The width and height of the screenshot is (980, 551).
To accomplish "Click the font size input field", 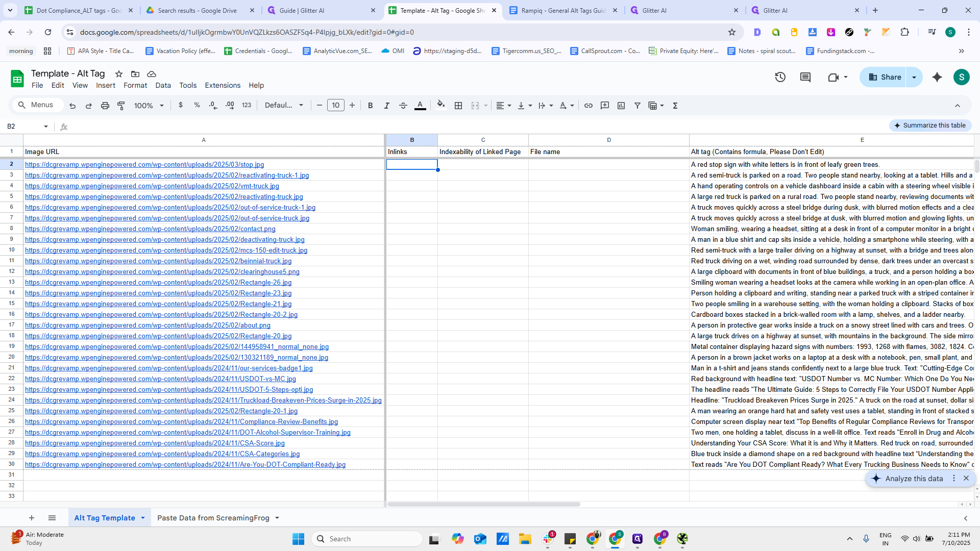I will tap(335, 106).
